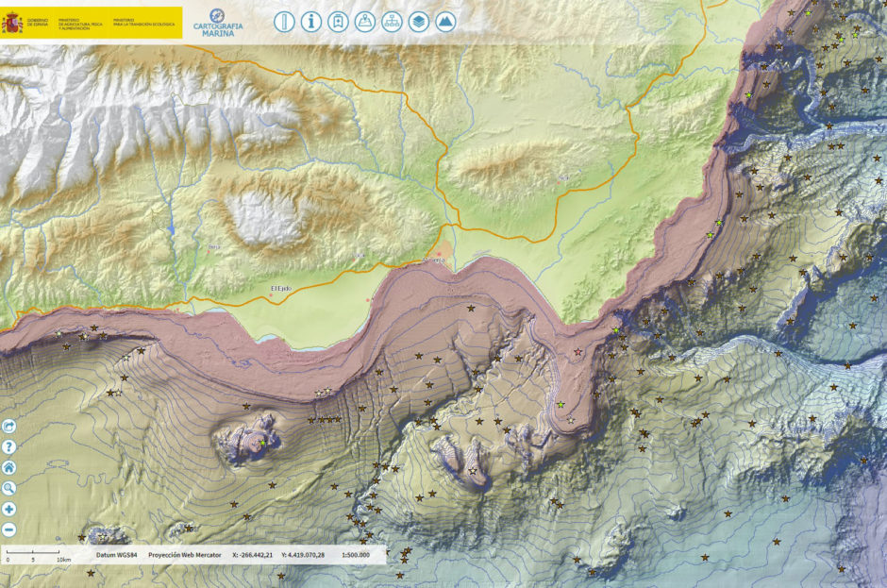Open the help question mark button
The height and width of the screenshot is (588, 887).
(x=9, y=447)
